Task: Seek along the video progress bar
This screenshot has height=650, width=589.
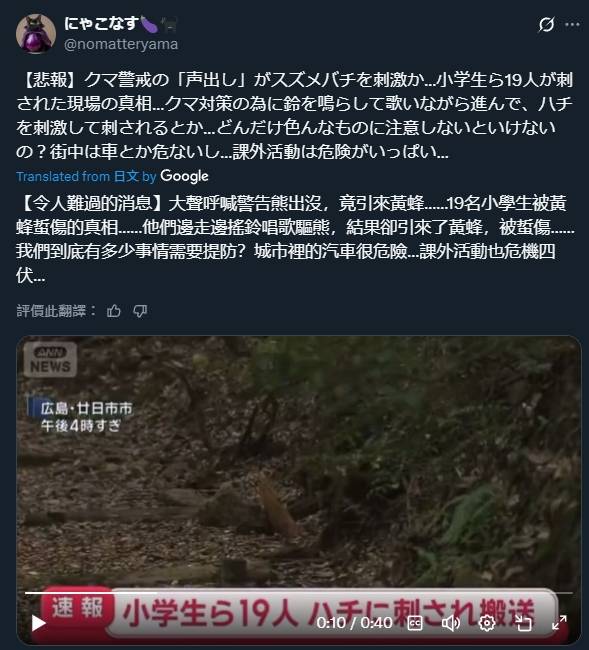Action: [x=298, y=593]
